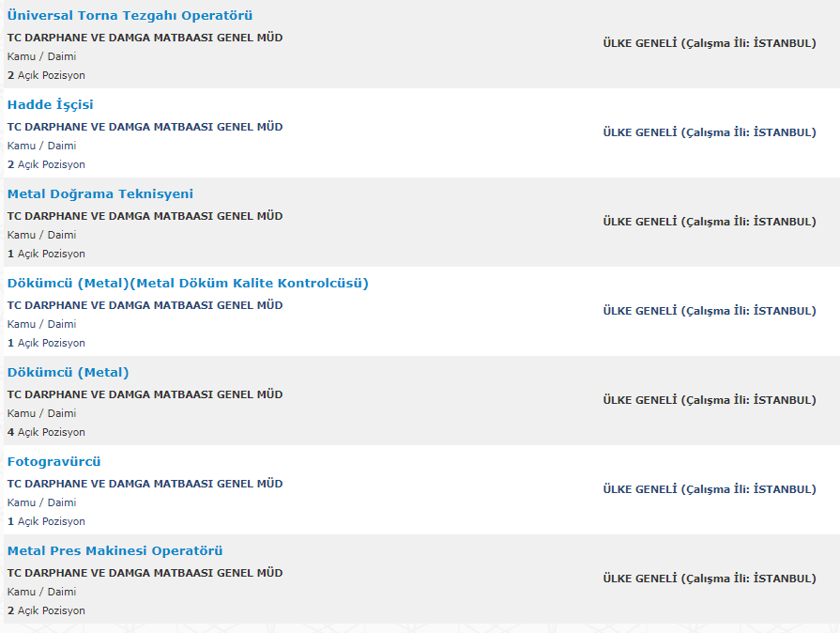
Task: Click the Metal Doğrama Teknisyeni job title
Action: point(100,194)
